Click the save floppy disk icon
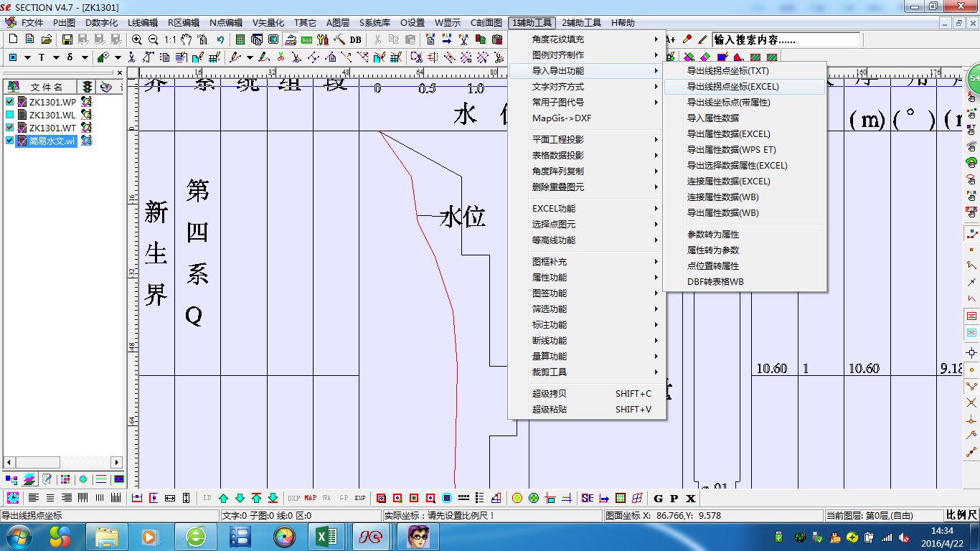Image resolution: width=980 pixels, height=551 pixels. [67, 39]
